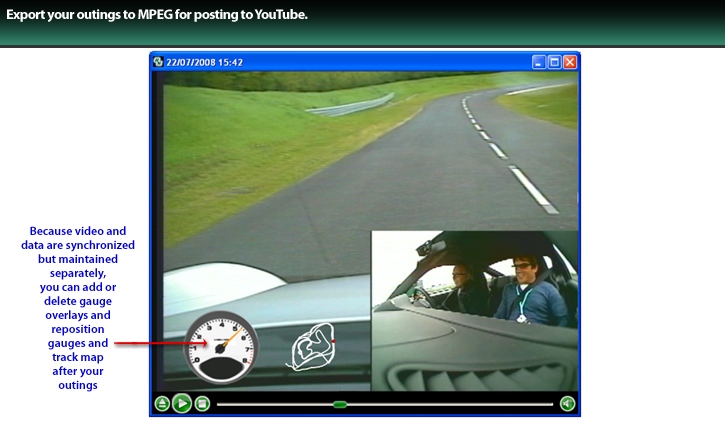Click the green seek slider handle
The width and height of the screenshot is (725, 423).
pyautogui.click(x=340, y=404)
